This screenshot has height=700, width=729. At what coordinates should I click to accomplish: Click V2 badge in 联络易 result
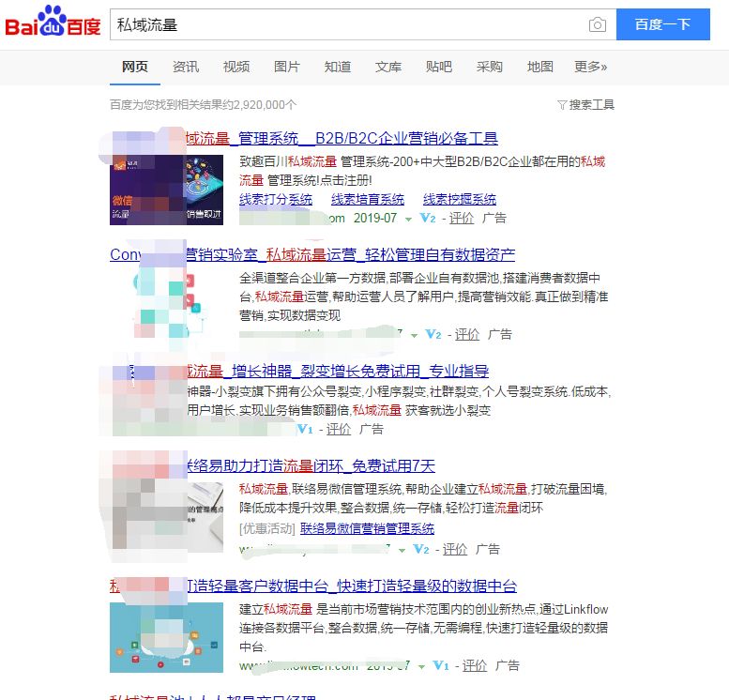421,549
